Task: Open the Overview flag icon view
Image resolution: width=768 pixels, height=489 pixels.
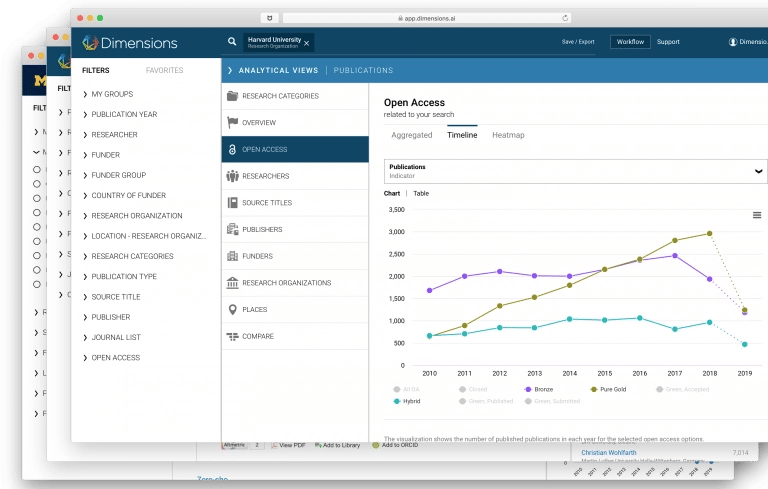Action: pyautogui.click(x=233, y=123)
